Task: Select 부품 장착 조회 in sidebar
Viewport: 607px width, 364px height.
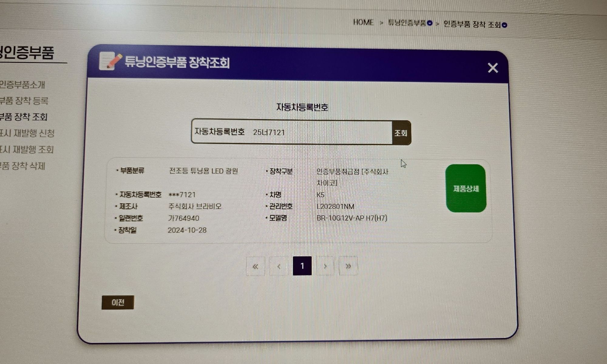Action: pyautogui.click(x=23, y=117)
